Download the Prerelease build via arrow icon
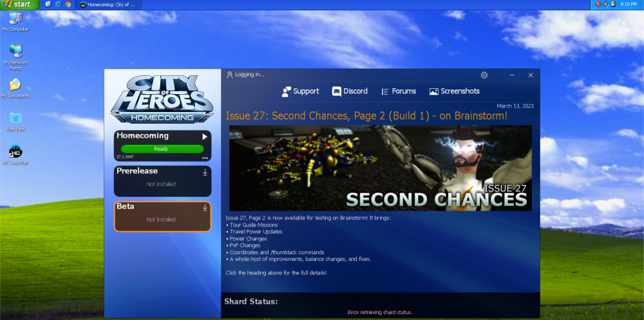 (x=205, y=172)
